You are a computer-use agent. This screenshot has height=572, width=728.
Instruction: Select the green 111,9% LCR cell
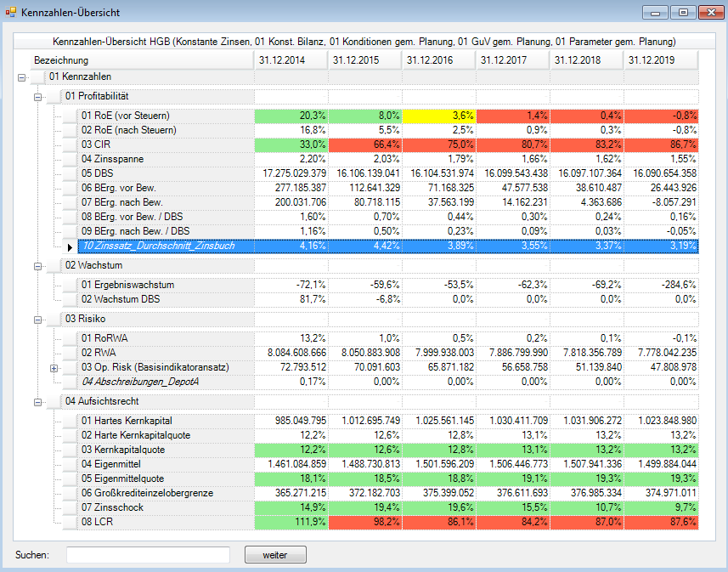point(291,522)
